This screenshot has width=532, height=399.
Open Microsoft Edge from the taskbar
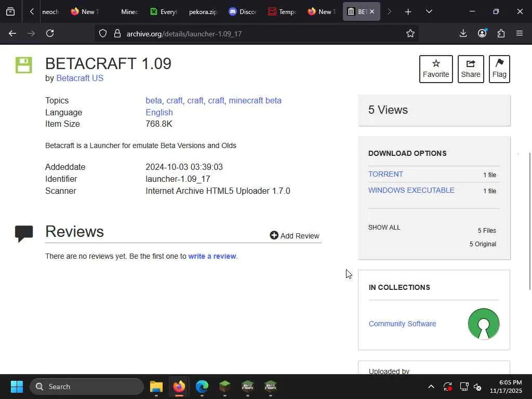pyautogui.click(x=202, y=387)
